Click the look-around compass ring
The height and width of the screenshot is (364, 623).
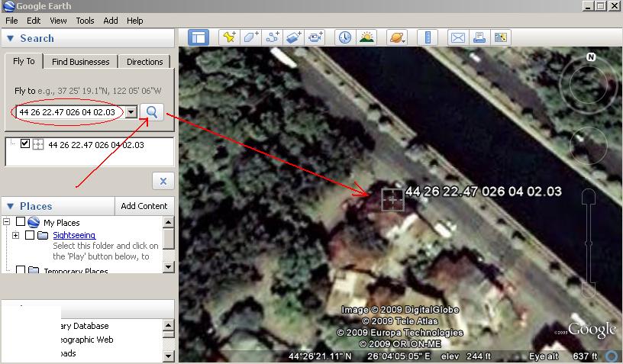click(x=589, y=84)
